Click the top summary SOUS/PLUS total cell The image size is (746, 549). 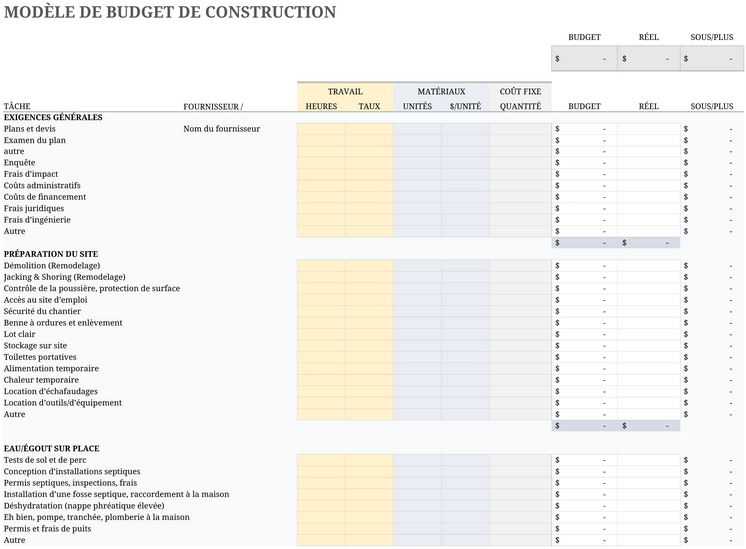(x=712, y=59)
